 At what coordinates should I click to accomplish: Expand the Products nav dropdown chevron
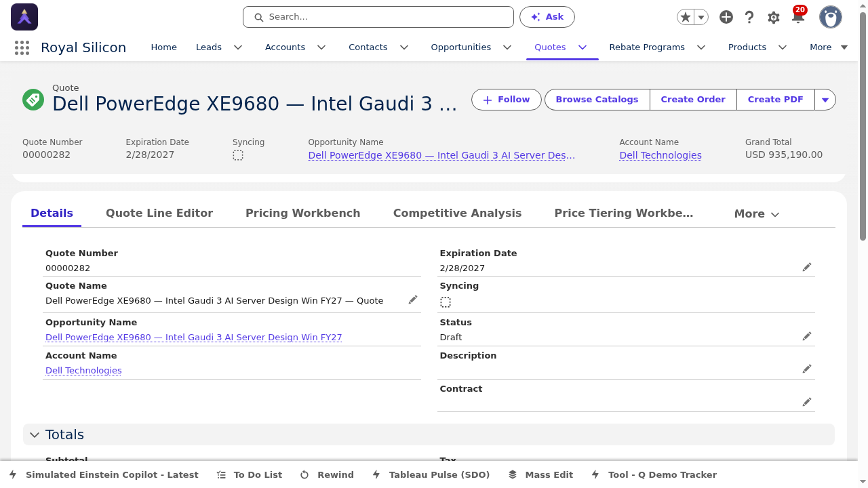pyautogui.click(x=783, y=47)
